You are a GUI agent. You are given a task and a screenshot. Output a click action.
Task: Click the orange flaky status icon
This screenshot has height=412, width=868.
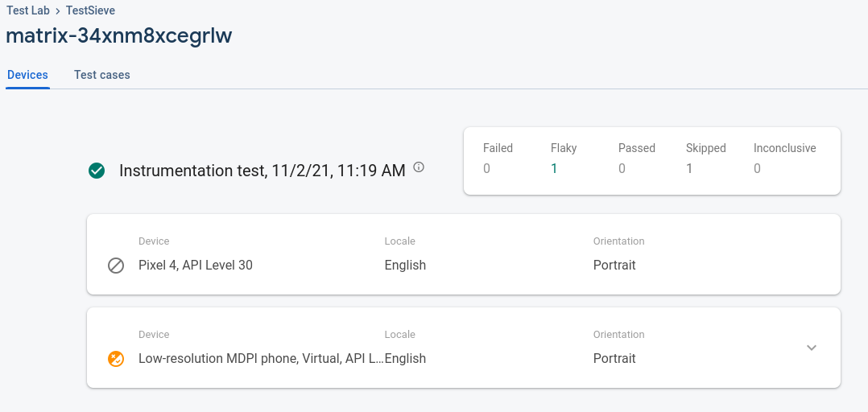pos(116,359)
